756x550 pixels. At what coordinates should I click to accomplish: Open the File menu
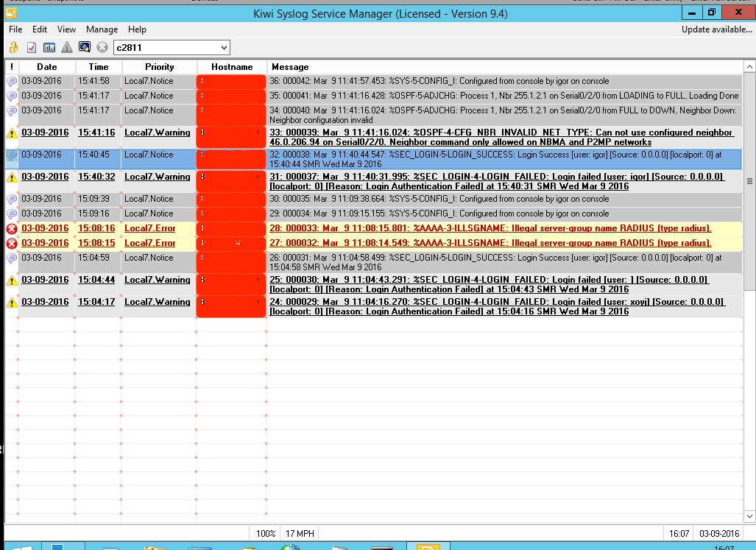pyautogui.click(x=15, y=29)
